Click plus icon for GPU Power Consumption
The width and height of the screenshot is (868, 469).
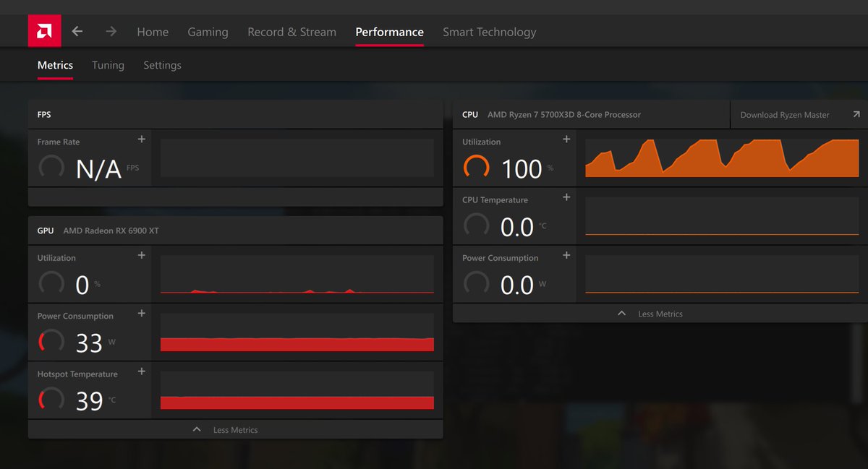(142, 313)
